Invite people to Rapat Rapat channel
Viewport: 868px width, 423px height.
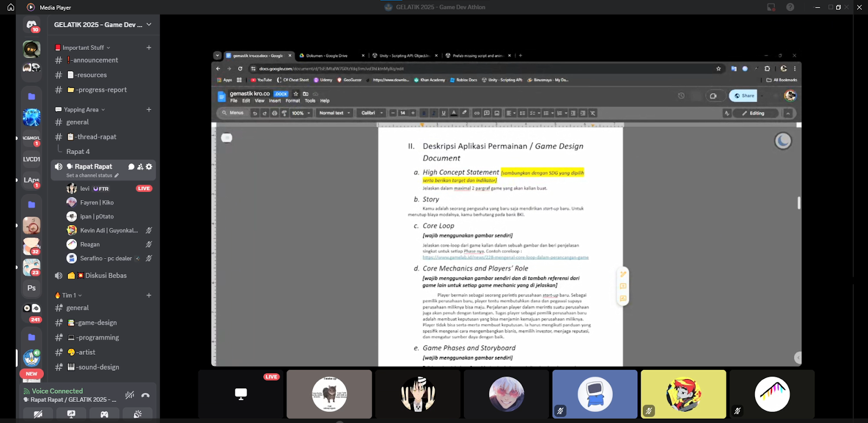tap(140, 166)
